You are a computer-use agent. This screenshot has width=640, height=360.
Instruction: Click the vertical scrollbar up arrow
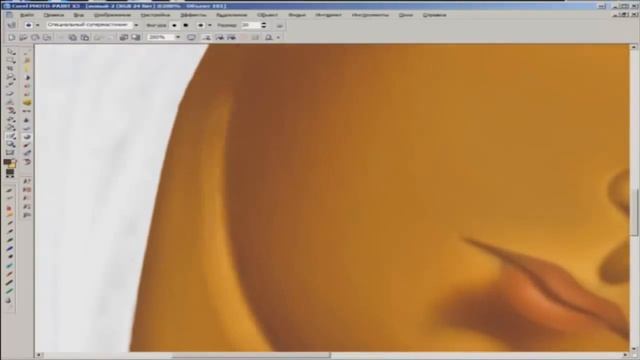634,47
